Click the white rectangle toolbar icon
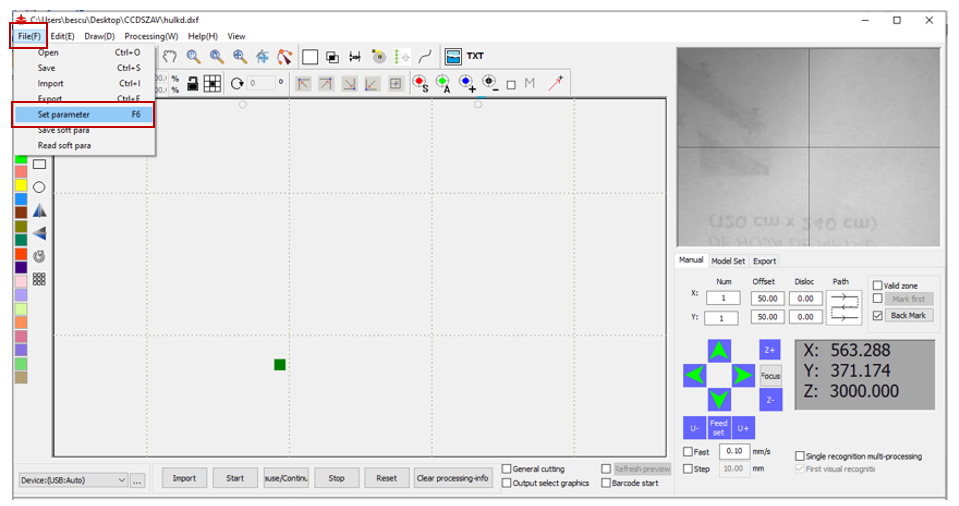 click(x=310, y=57)
